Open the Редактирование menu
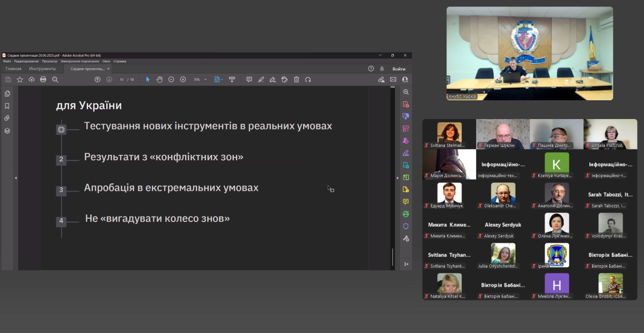644x333 pixels. tap(27, 61)
